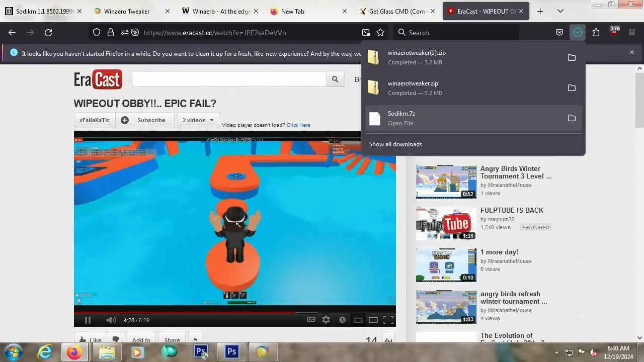Open the video statistics chart button
This screenshot has height=362, width=644.
(x=388, y=340)
